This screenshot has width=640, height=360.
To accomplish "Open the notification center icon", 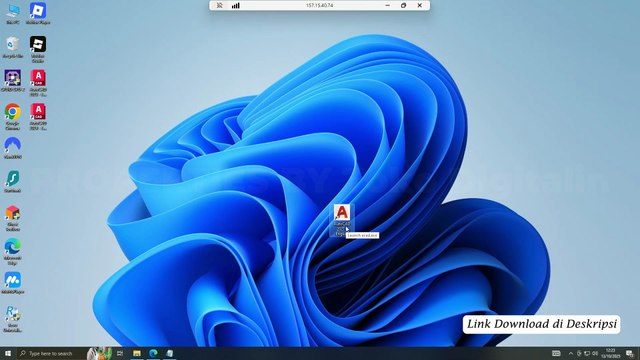I will click(x=630, y=353).
